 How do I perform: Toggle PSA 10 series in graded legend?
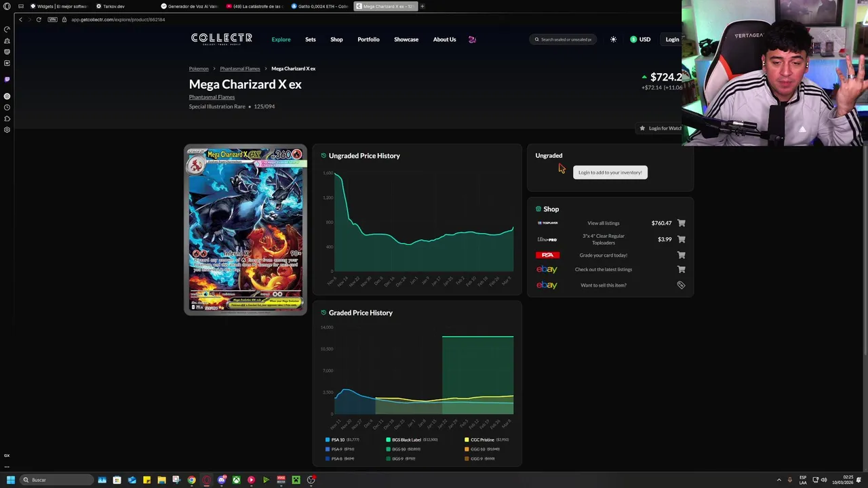click(342, 440)
